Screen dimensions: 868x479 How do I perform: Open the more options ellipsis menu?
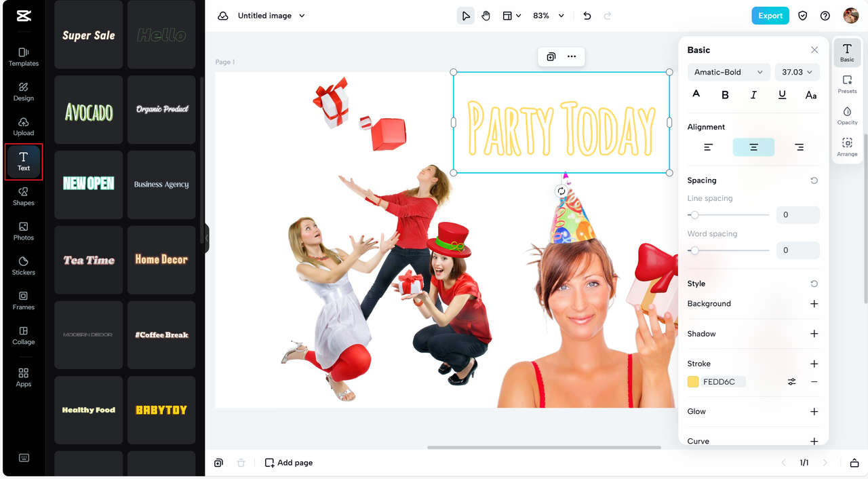click(572, 56)
